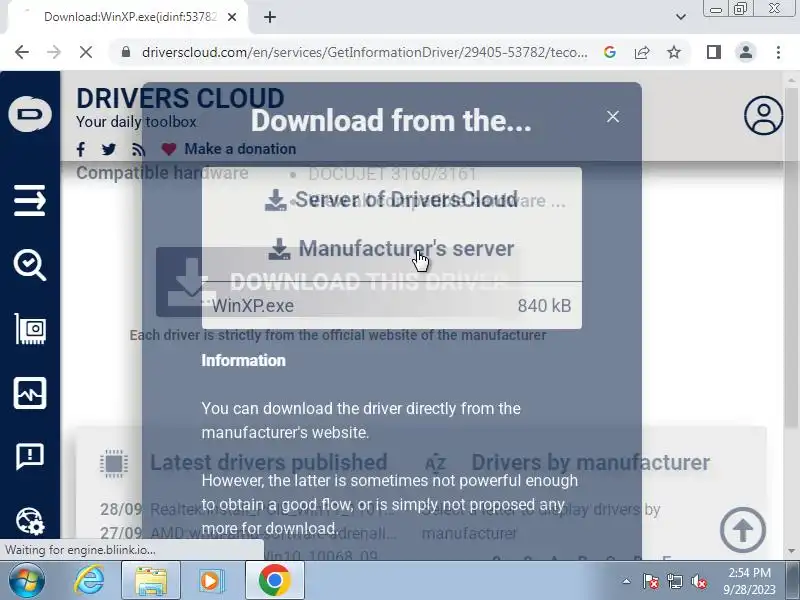Image resolution: width=800 pixels, height=600 pixels.
Task: Open the feedback alert bubble icon
Action: [30, 456]
